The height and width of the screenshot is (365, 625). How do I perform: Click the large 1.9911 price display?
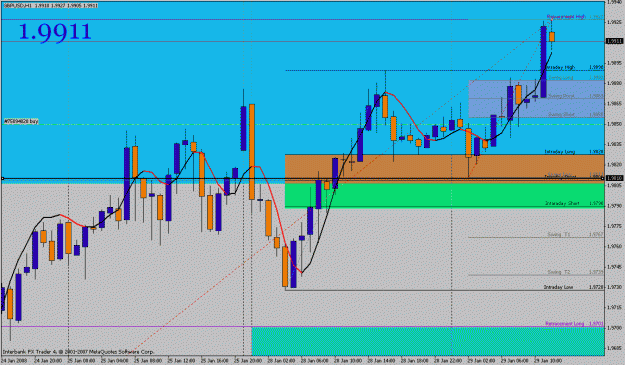[x=55, y=31]
